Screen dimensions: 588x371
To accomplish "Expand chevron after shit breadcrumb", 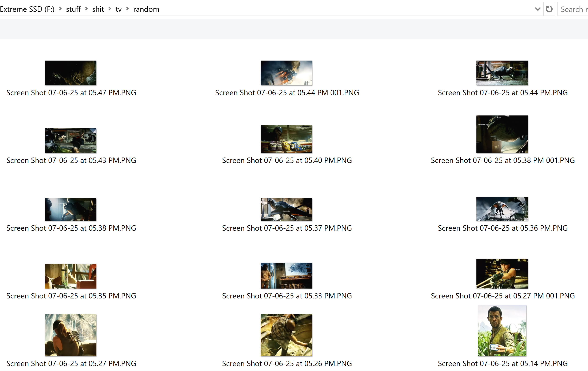I will 110,9.
